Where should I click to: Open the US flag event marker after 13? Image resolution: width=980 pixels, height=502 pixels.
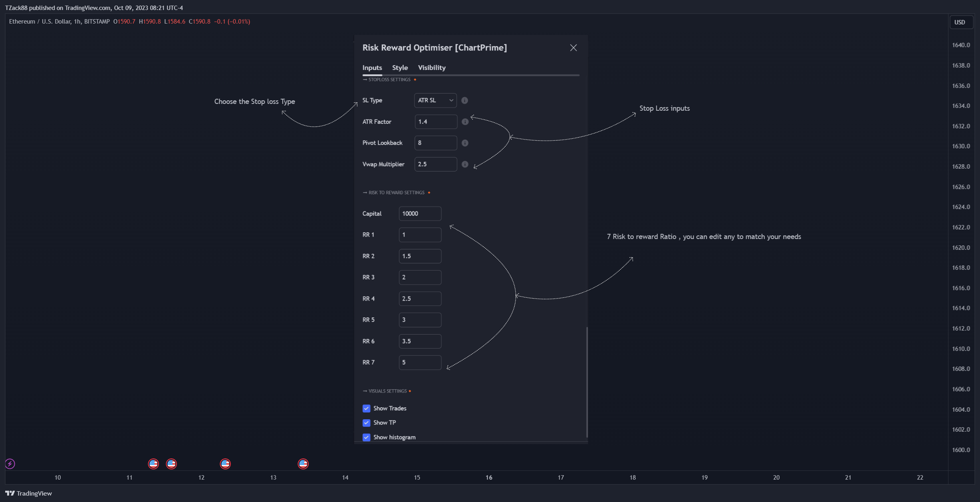tap(303, 464)
